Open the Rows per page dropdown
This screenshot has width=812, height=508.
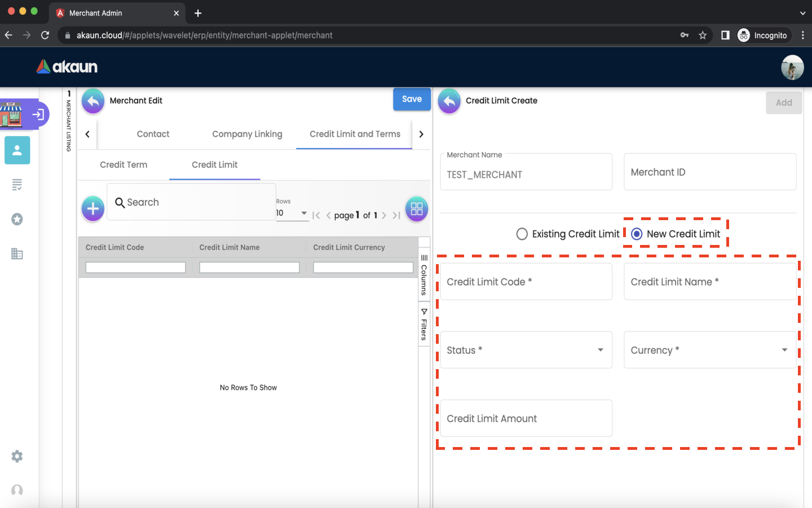click(292, 213)
